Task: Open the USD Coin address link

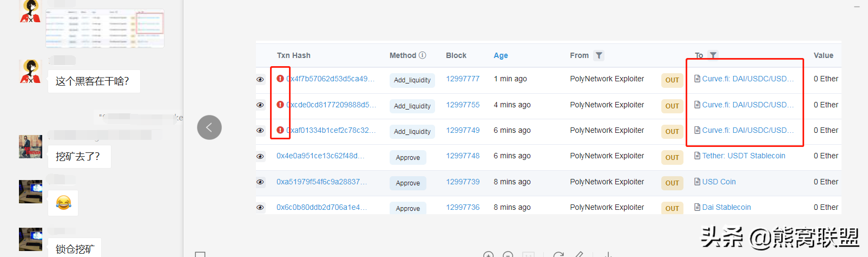Action: (x=719, y=182)
